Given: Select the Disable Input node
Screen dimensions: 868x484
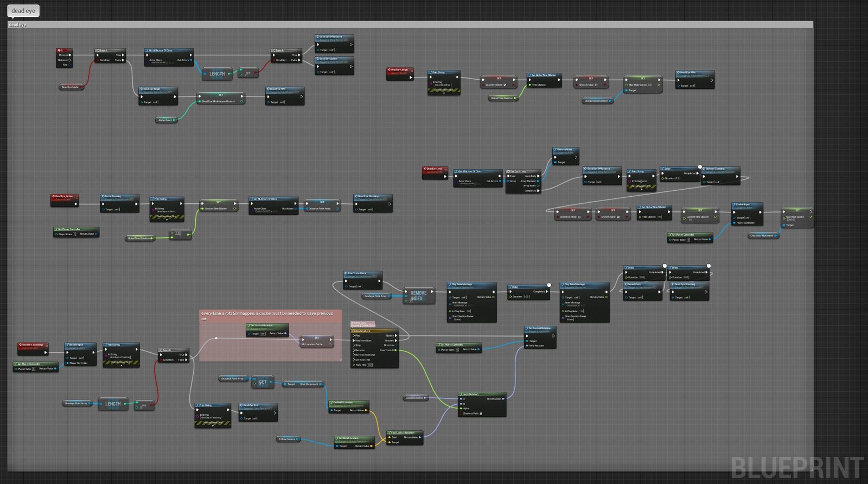Looking at the screenshot, I should point(80,353).
